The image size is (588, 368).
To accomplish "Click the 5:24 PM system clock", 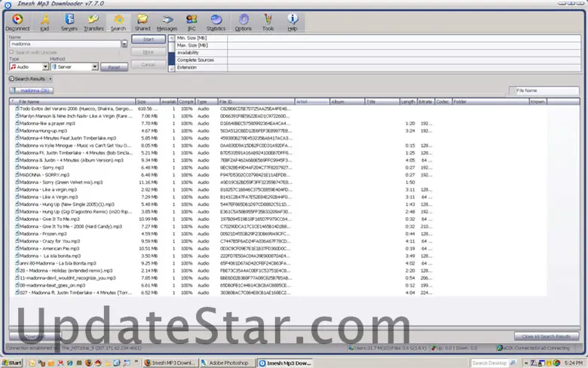I will coord(574,363).
